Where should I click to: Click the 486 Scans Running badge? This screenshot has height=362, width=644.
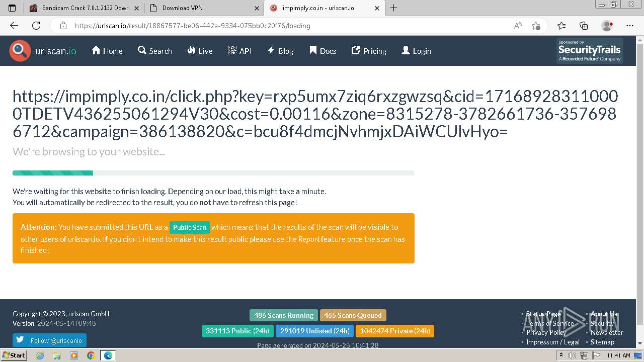pos(284,315)
